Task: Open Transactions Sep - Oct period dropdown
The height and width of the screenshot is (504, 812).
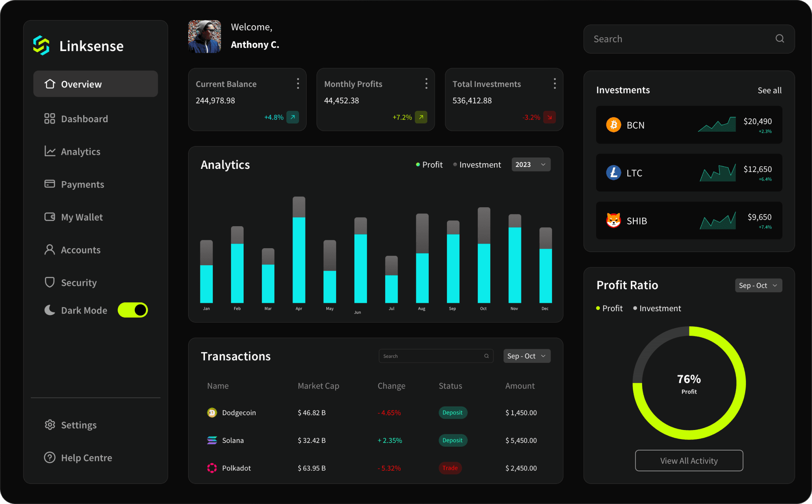Action: [526, 356]
